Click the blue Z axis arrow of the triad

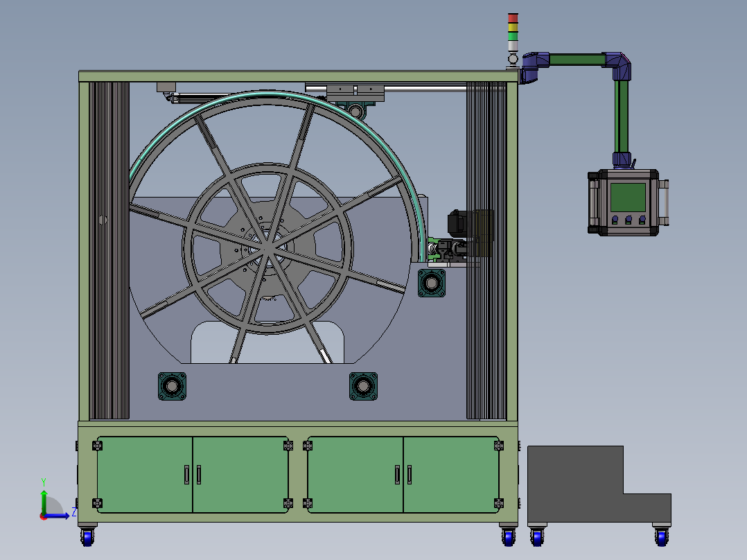[x=57, y=516]
